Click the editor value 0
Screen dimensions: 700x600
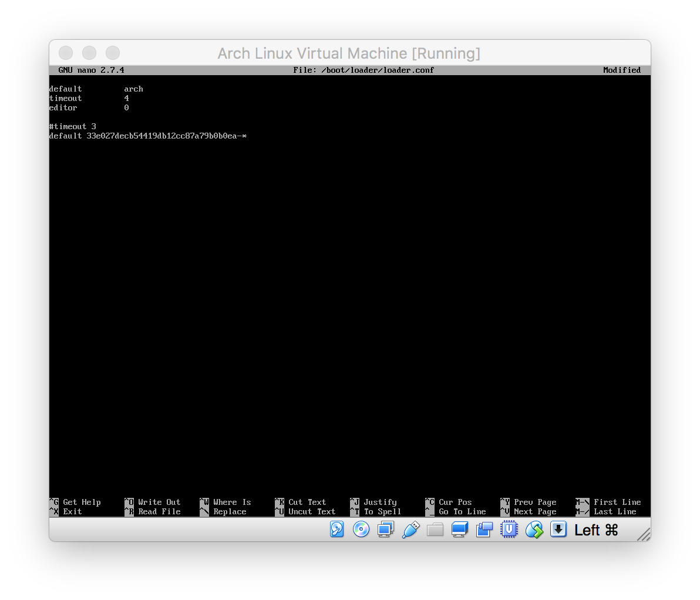(x=126, y=107)
